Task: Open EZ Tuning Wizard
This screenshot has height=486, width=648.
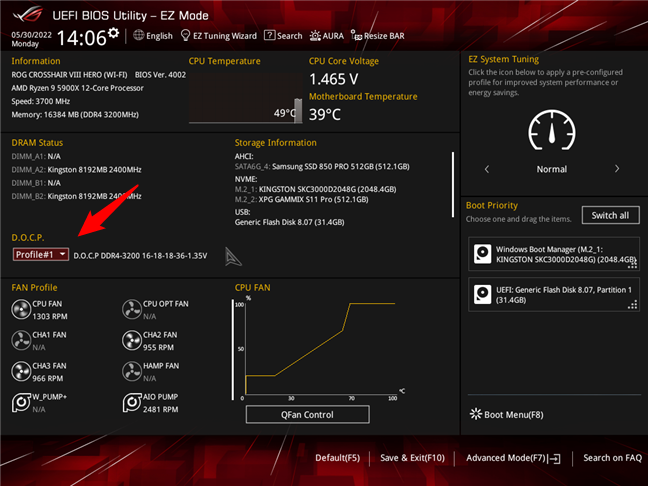Action: pos(219,36)
